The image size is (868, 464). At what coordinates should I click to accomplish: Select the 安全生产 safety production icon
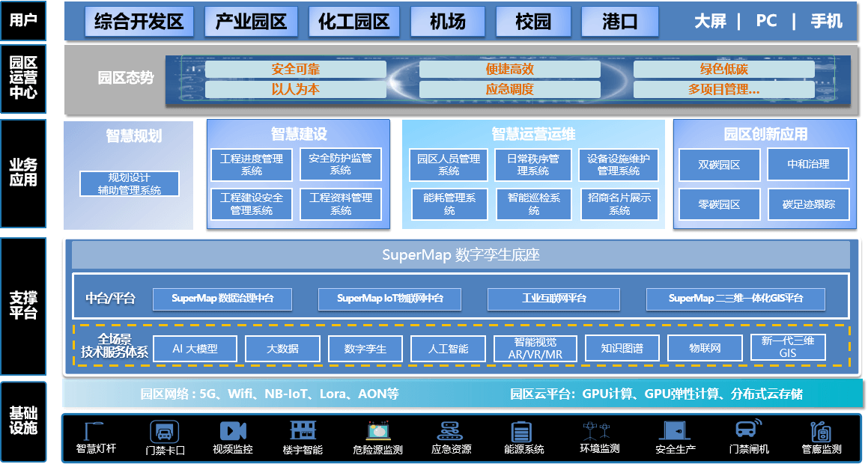(676, 431)
